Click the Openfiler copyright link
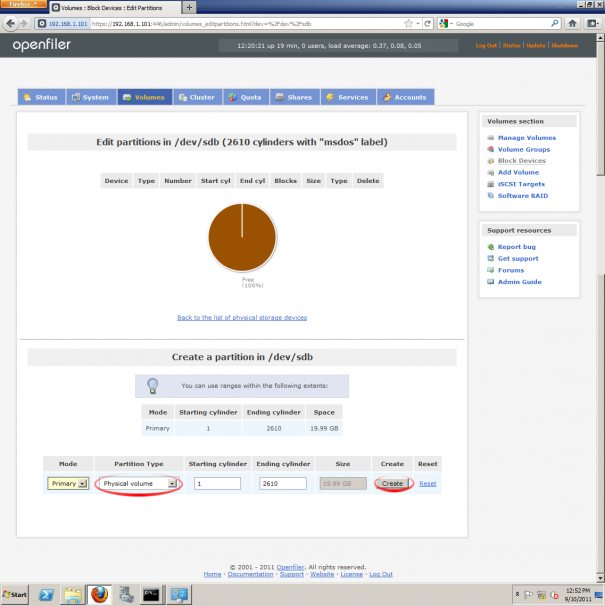The width and height of the screenshot is (605, 606). [x=290, y=567]
